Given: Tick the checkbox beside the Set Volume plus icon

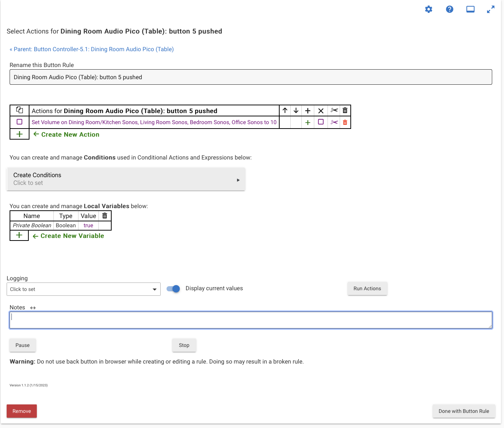Looking at the screenshot, I should point(321,122).
